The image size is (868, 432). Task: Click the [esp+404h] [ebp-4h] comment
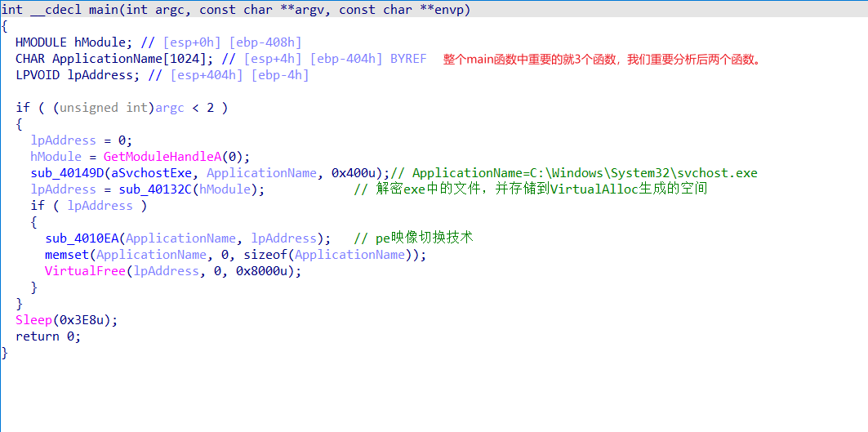pyautogui.click(x=240, y=75)
